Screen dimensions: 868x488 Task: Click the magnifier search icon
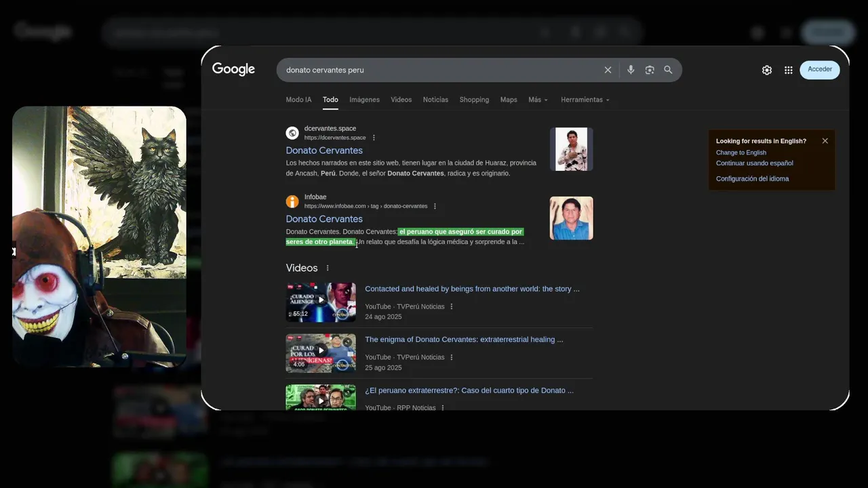pos(668,70)
